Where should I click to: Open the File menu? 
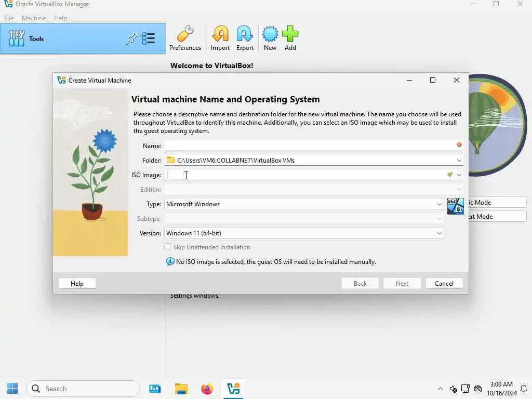pos(9,18)
